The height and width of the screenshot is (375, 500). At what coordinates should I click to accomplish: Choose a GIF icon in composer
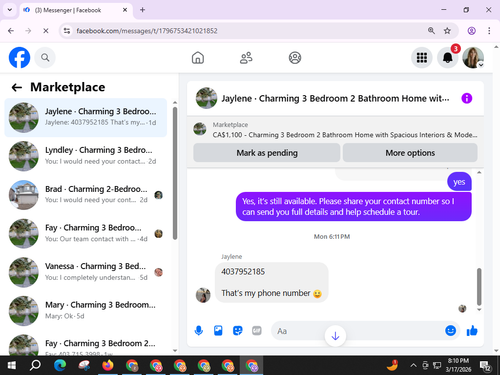point(257,331)
